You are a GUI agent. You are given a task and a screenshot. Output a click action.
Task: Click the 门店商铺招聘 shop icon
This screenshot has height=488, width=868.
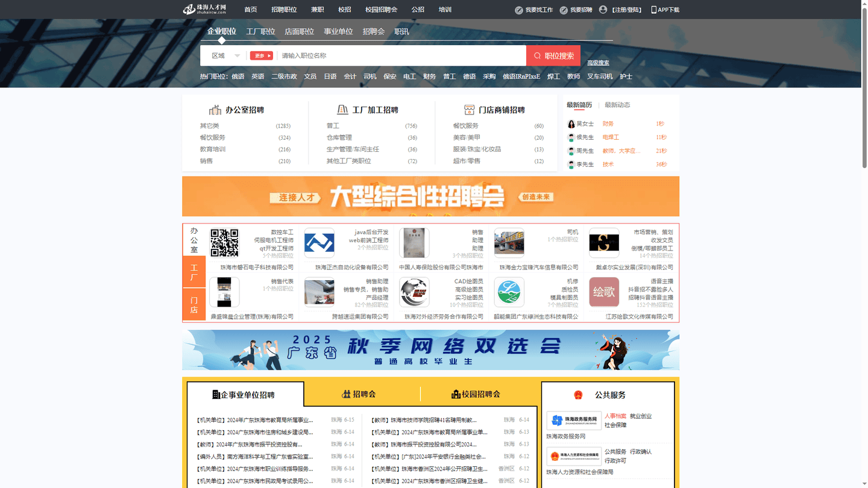(x=469, y=110)
